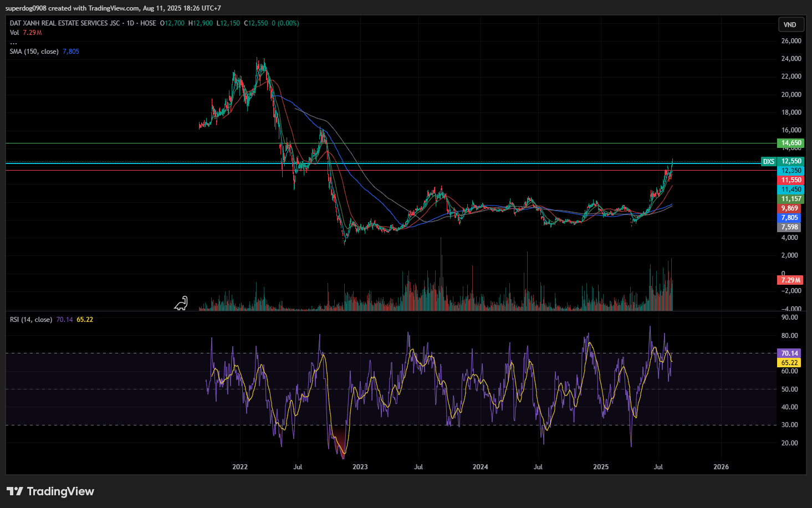Select the DAT XANH REAL ESTATE SERVICES JSC title

click(x=65, y=23)
